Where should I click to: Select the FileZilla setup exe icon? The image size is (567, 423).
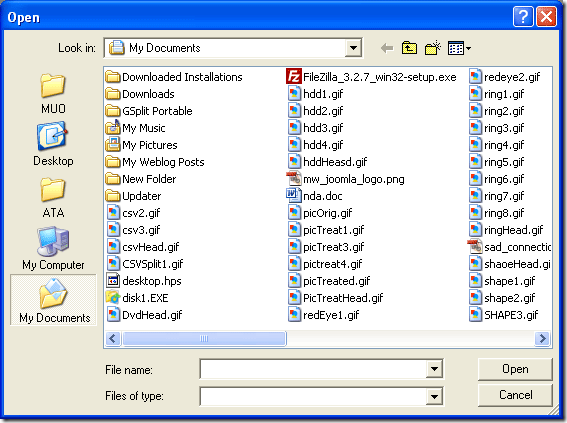(x=294, y=77)
